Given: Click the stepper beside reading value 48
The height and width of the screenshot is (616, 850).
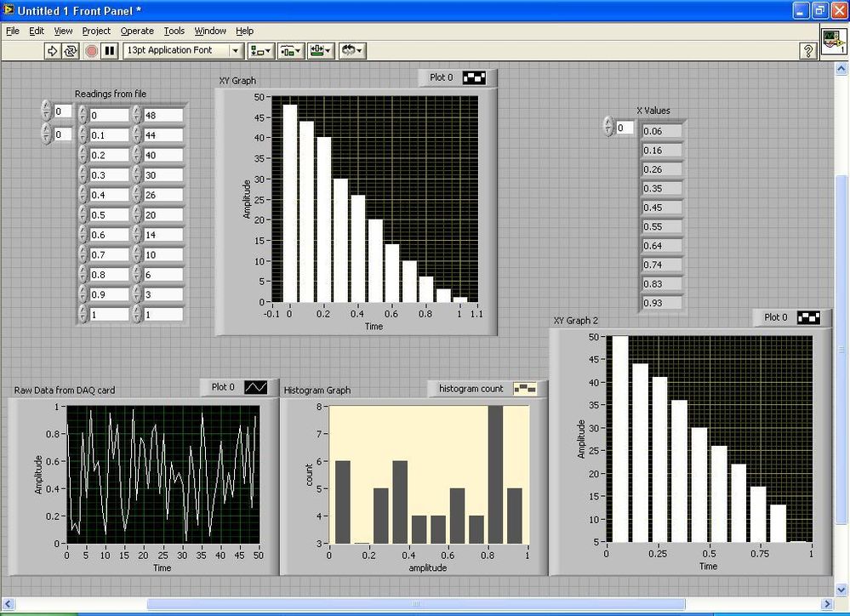Looking at the screenshot, I should (x=137, y=115).
